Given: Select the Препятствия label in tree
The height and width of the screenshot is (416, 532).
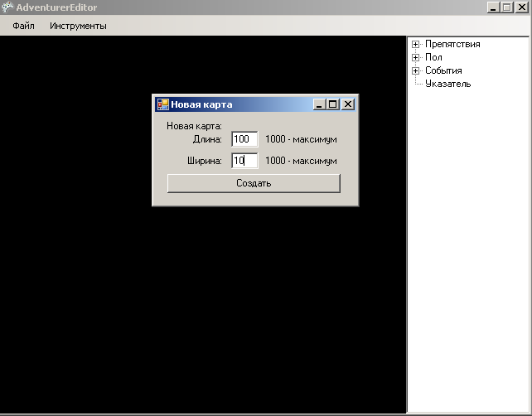Looking at the screenshot, I should coord(452,44).
